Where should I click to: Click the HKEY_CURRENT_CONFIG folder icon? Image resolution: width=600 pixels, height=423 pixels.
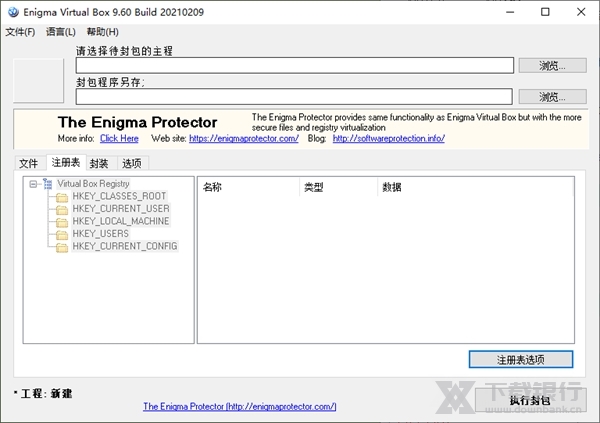[62, 247]
